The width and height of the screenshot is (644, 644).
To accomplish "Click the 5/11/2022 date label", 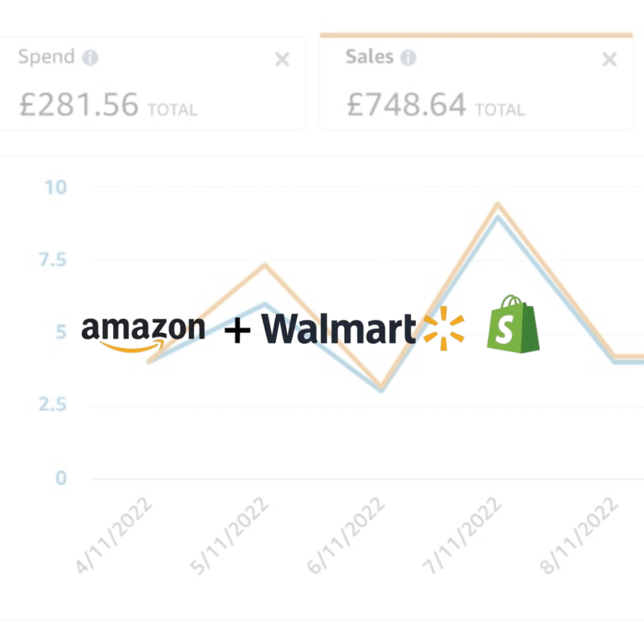I will click(231, 535).
